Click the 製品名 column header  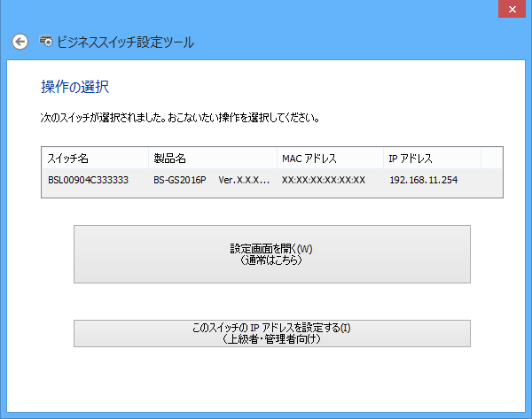[213, 159]
